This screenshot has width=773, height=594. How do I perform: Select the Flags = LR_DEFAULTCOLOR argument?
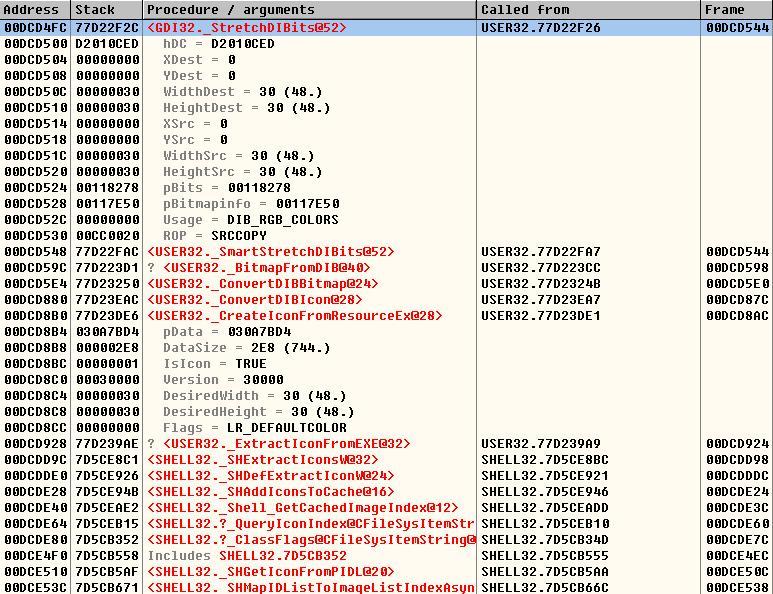click(x=254, y=428)
